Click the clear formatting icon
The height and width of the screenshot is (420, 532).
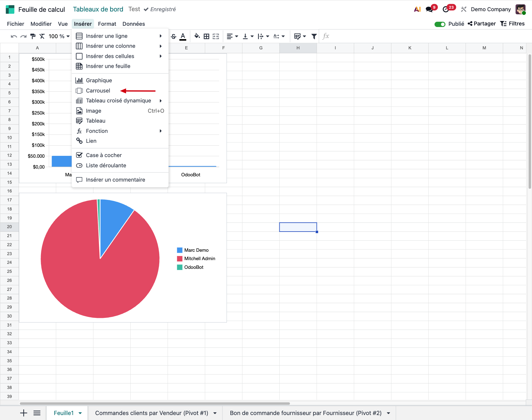(42, 36)
